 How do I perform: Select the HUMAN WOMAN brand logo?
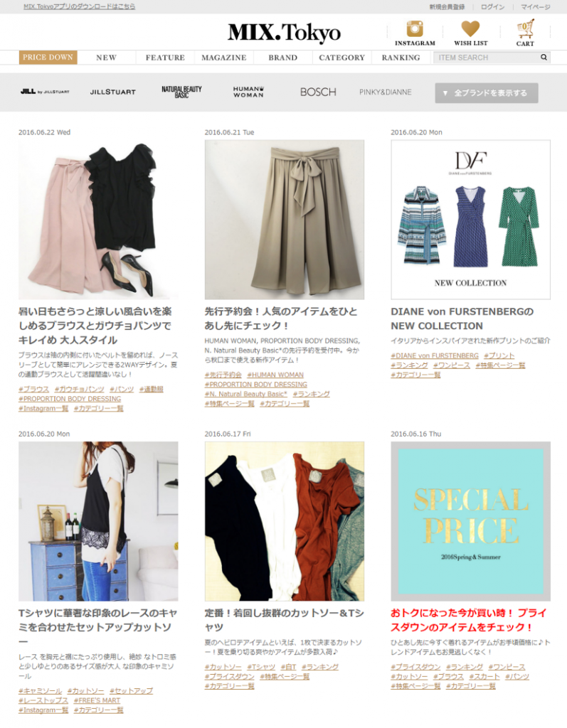pos(248,92)
